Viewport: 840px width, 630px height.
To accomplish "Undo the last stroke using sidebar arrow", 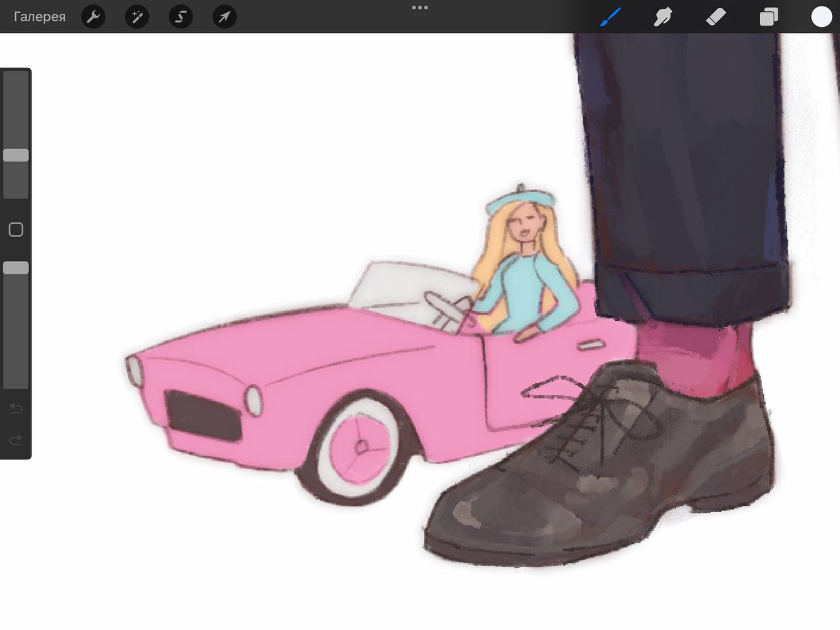I will click(x=16, y=409).
